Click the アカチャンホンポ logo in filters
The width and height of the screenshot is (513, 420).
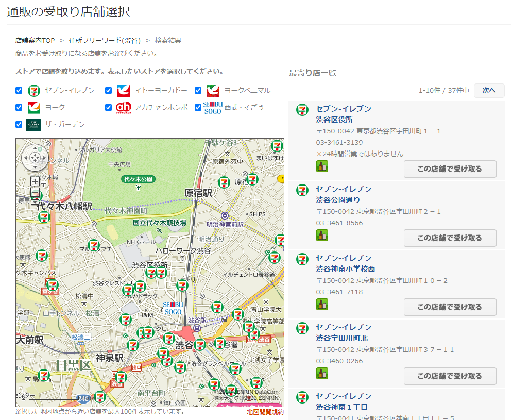tap(124, 107)
